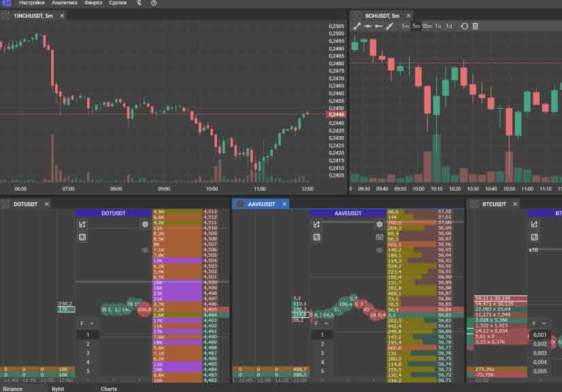
Task: Click the table grid icon in AAVEUSDT panel
Action: (317, 237)
